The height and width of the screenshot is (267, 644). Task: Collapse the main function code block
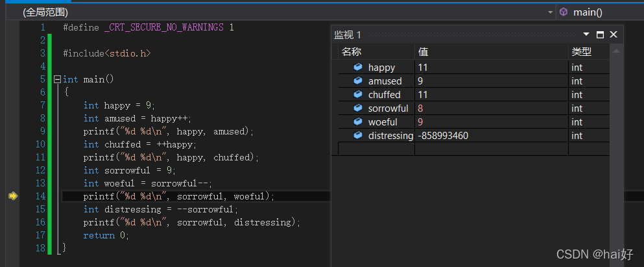point(57,79)
